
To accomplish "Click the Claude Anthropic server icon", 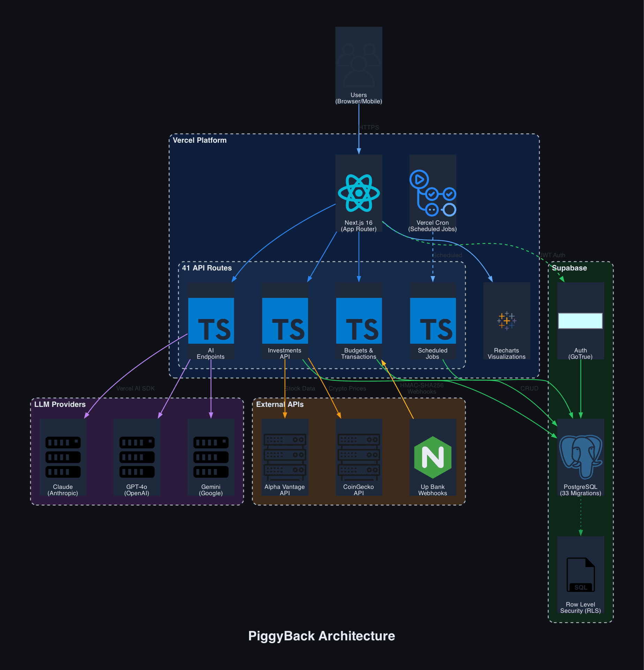I will click(63, 456).
